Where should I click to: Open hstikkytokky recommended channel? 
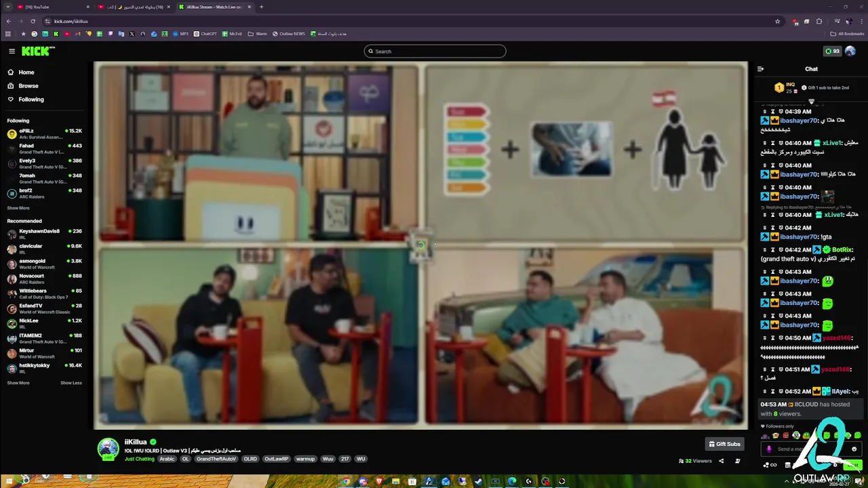pos(44,368)
